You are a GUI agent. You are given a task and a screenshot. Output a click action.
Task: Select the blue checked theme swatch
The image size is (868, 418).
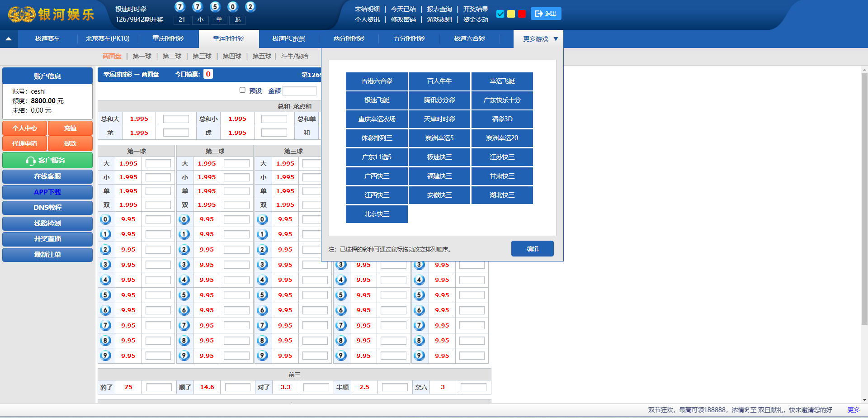pyautogui.click(x=500, y=14)
